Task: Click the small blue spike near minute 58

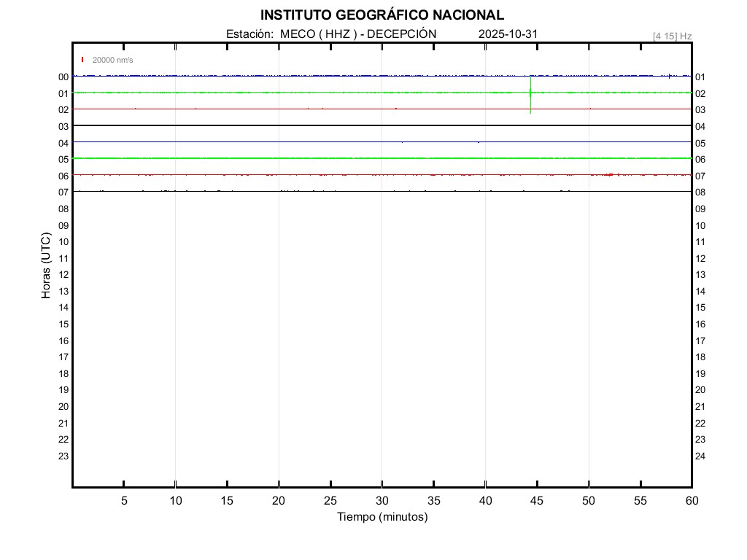Action: [669, 76]
